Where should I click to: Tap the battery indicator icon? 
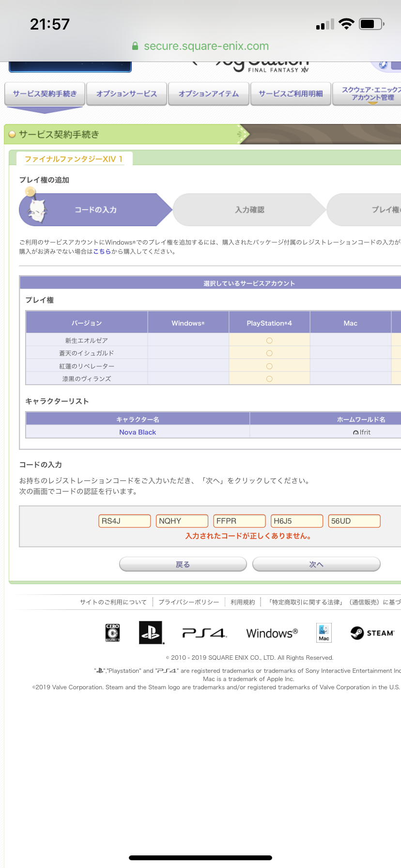[371, 24]
